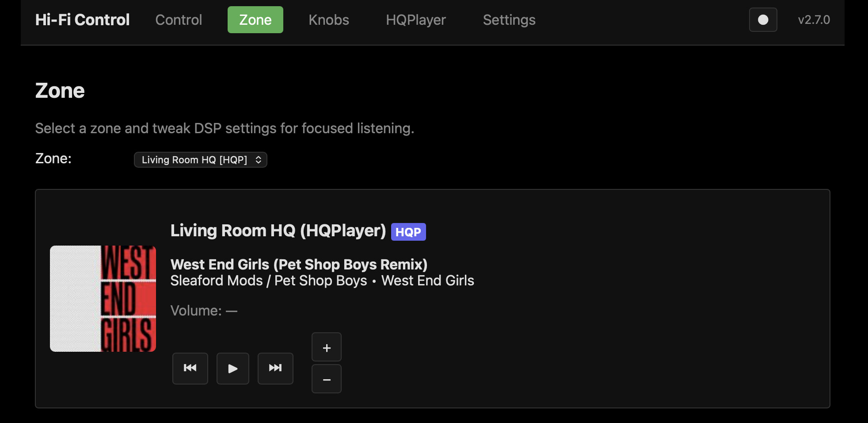Click the Living Room HQ (HQPlayer) heading
This screenshot has height=423, width=868.
click(x=278, y=231)
